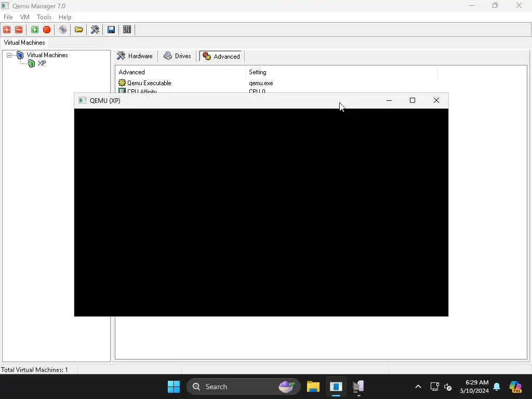Viewport: 532px width, 399px height.
Task: Click the Qemu Executable row
Action: 149,83
